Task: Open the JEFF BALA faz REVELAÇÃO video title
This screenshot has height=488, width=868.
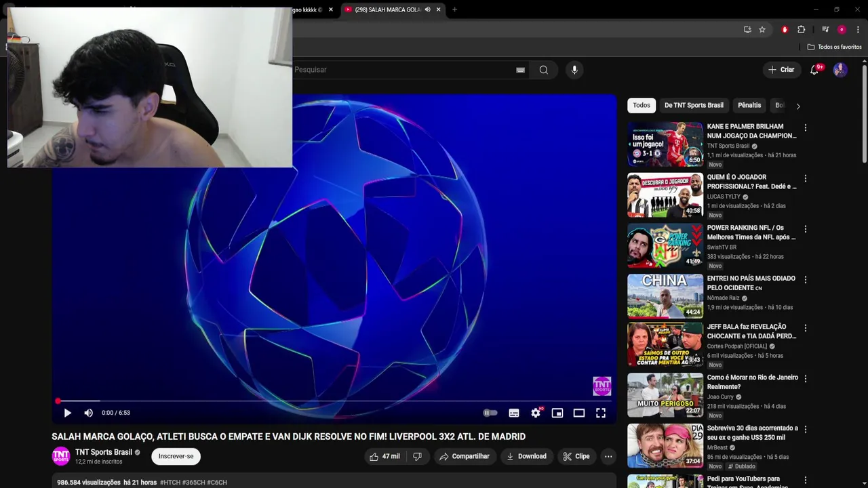Action: tap(751, 331)
